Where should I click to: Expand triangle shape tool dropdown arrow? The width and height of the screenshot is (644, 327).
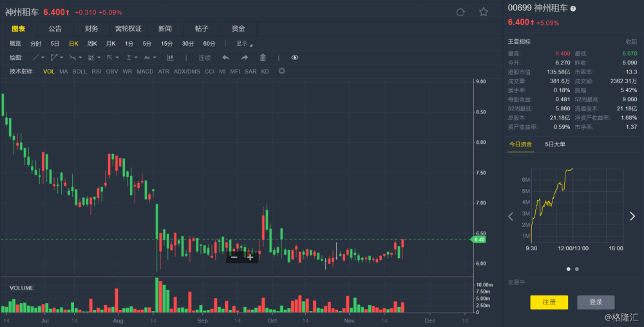[61, 57]
